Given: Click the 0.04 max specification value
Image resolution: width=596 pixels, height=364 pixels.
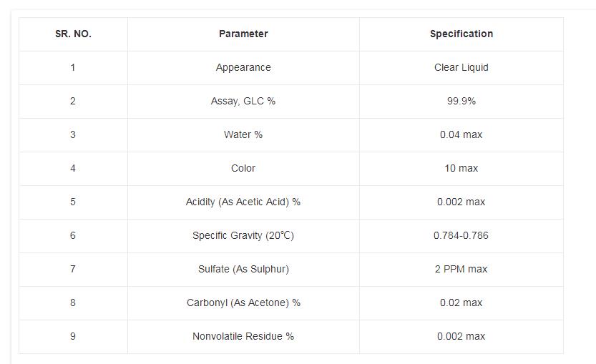Looking at the screenshot, I should coord(461,134).
